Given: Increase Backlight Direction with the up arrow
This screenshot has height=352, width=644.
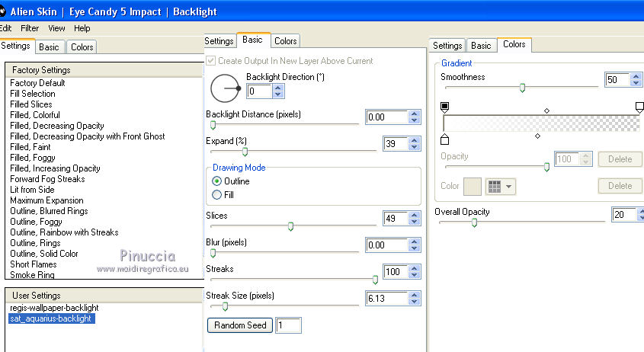Looking at the screenshot, I should click(x=278, y=88).
